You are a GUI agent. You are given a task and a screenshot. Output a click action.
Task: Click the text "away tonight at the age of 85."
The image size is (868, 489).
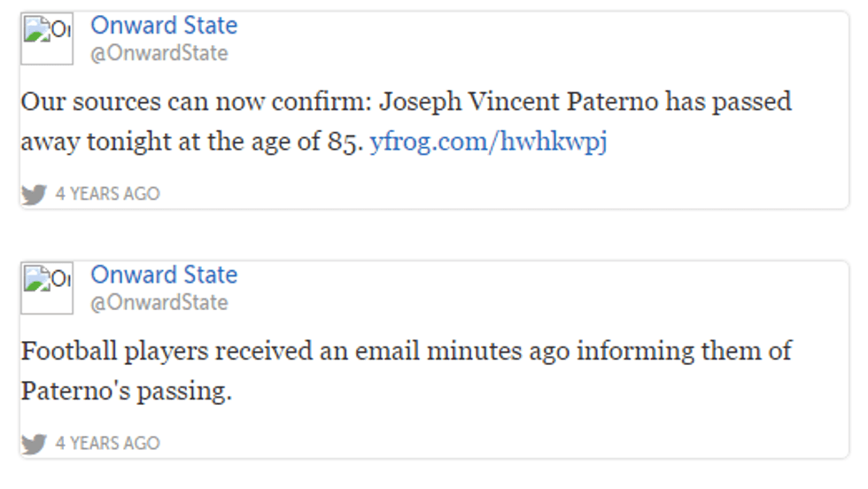(192, 142)
